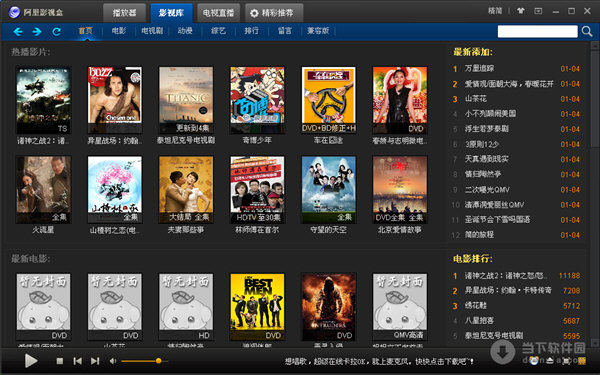This screenshot has width=600, height=375.
Task: Select 电视剧 in the navigation bar
Action: click(x=152, y=31)
